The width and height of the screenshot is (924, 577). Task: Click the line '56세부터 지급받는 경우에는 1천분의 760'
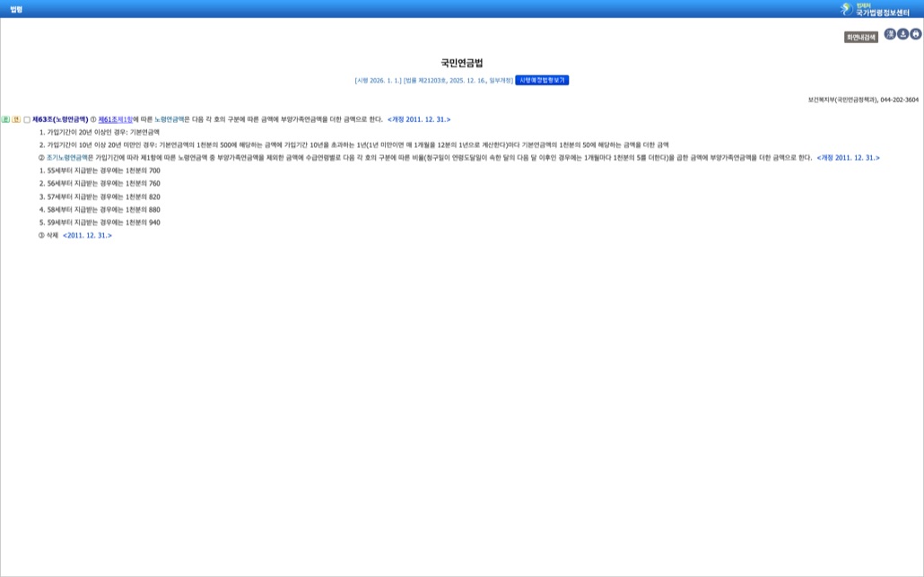(x=100, y=184)
